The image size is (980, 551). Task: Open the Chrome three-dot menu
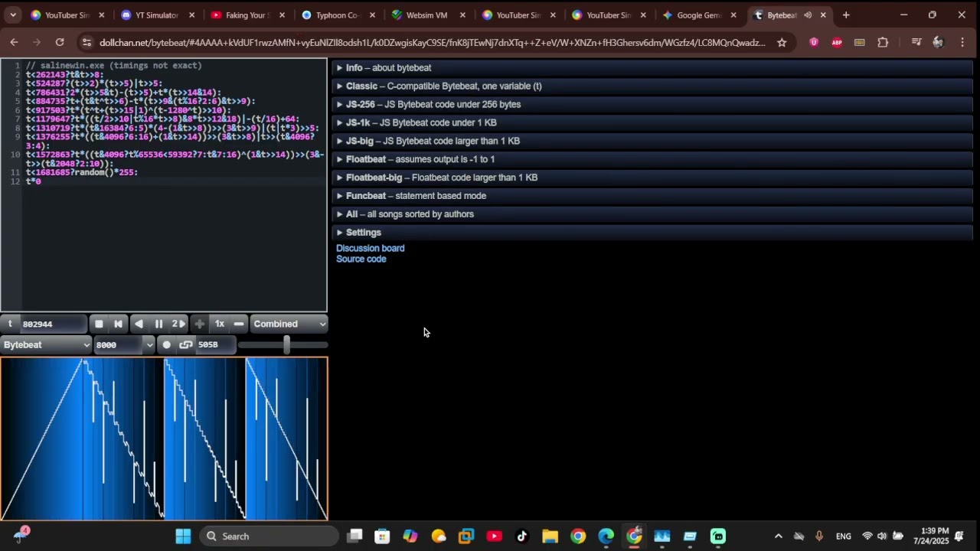(x=962, y=43)
